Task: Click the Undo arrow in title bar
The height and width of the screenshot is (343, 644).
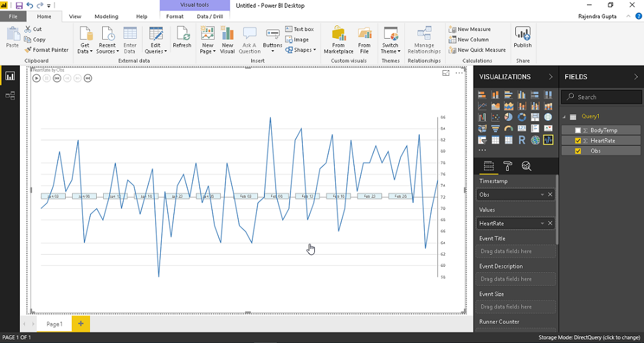Action: [30, 6]
